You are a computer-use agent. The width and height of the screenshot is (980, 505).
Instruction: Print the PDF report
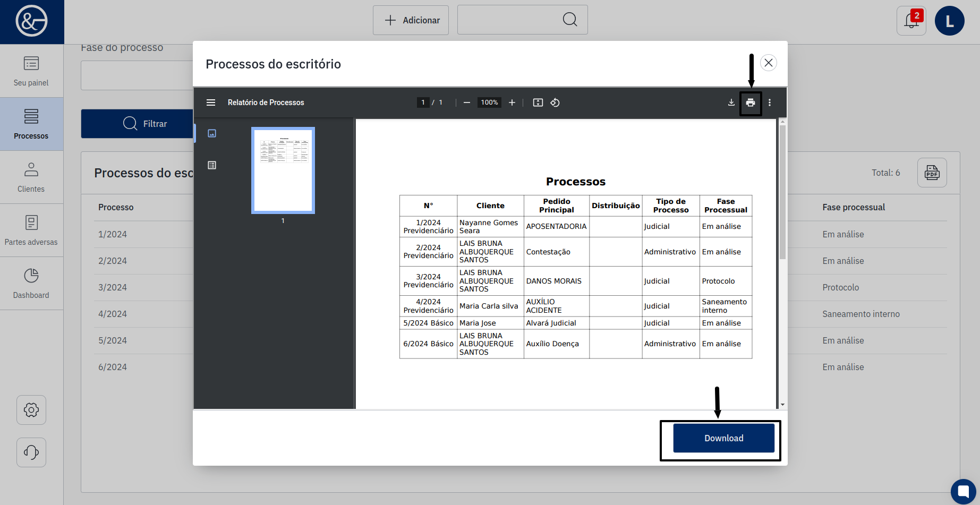(751, 102)
